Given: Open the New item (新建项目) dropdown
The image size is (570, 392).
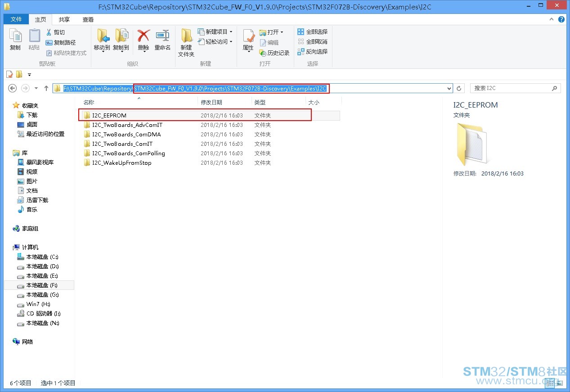Looking at the screenshot, I should (x=215, y=32).
